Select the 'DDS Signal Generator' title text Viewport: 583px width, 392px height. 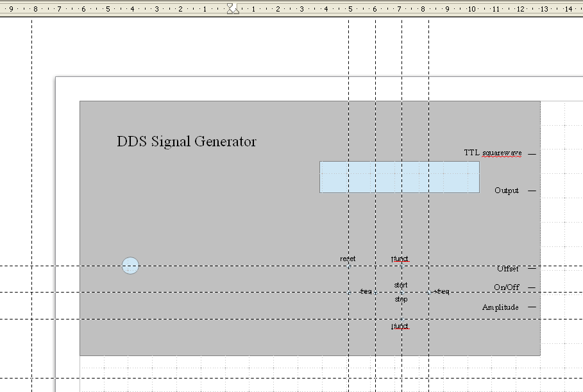click(187, 141)
